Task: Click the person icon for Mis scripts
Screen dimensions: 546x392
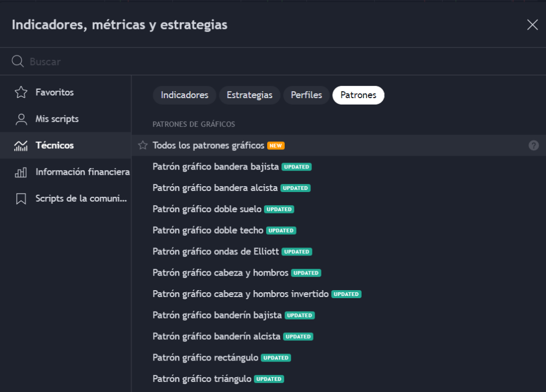Action: pos(21,119)
